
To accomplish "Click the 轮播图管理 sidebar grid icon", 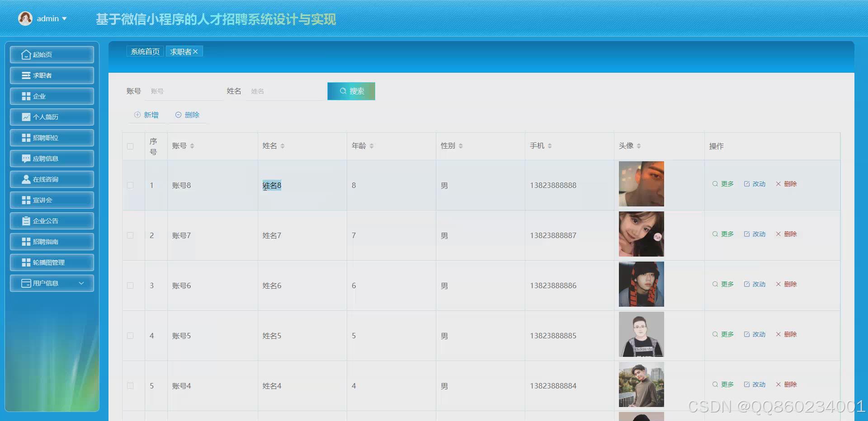I will [x=26, y=262].
